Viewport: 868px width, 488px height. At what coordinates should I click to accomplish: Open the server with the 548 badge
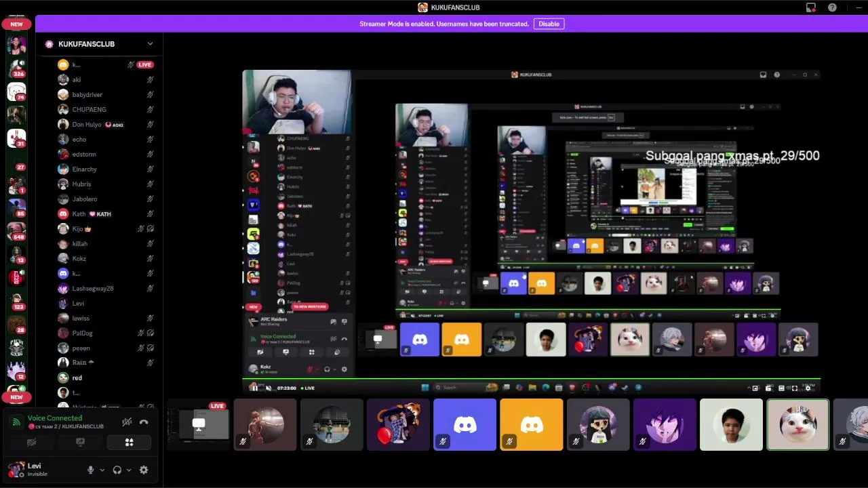[x=16, y=231]
